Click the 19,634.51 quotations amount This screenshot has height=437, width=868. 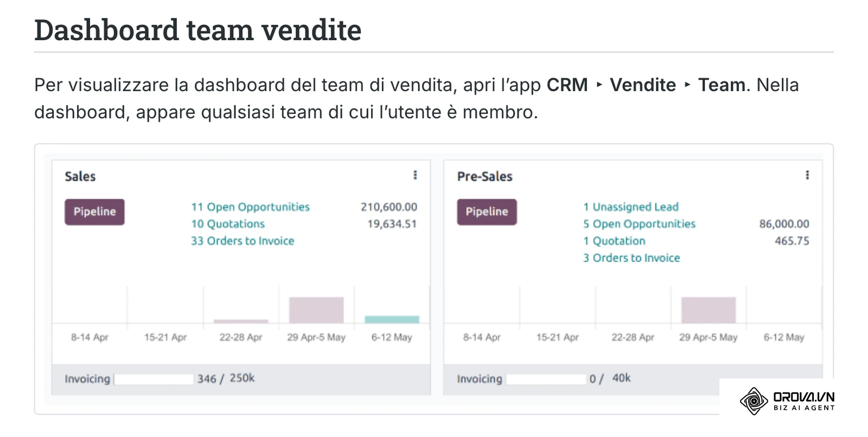click(392, 224)
